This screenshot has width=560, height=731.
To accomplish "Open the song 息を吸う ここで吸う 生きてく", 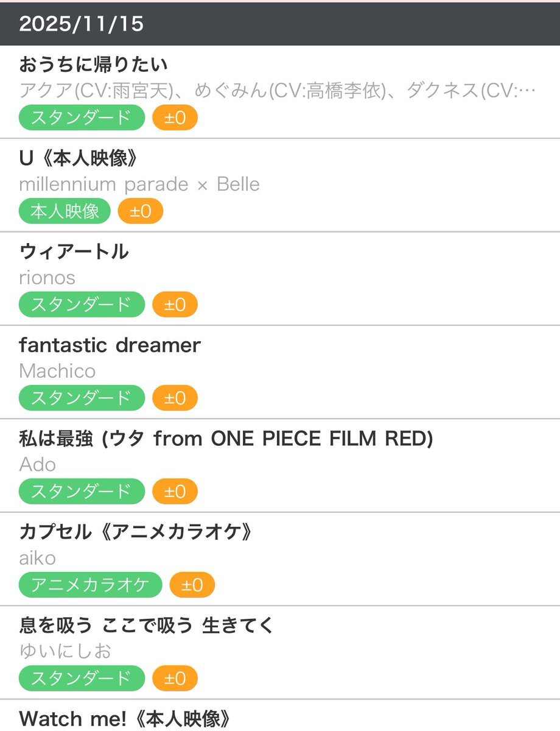I will (x=147, y=626).
